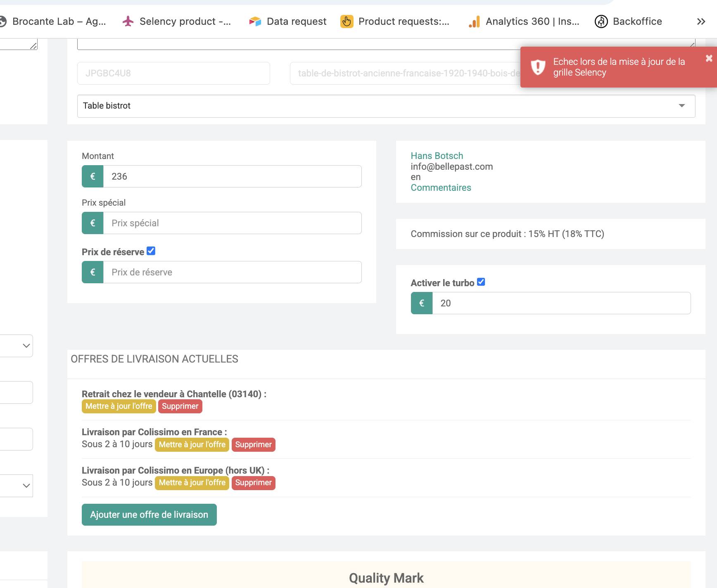Click the Data request bookmark cube icon
717x588 pixels.
click(x=255, y=21)
